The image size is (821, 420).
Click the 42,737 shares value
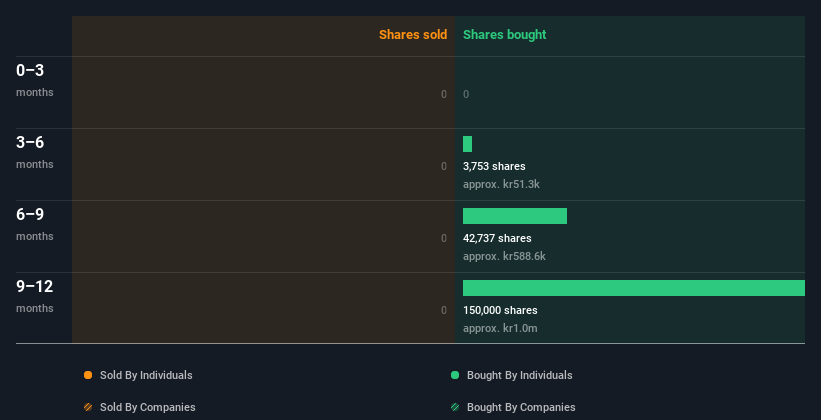497,238
